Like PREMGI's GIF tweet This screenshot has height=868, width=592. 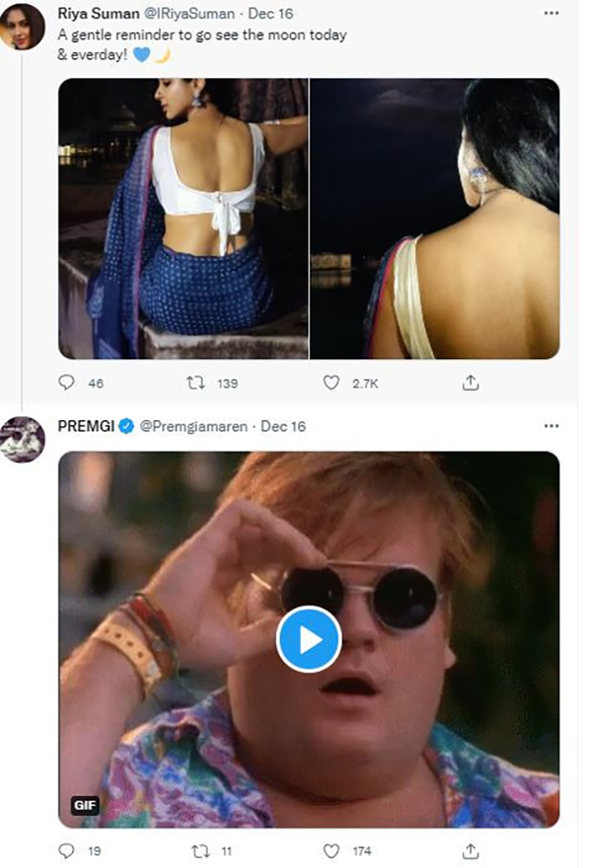tap(333, 849)
